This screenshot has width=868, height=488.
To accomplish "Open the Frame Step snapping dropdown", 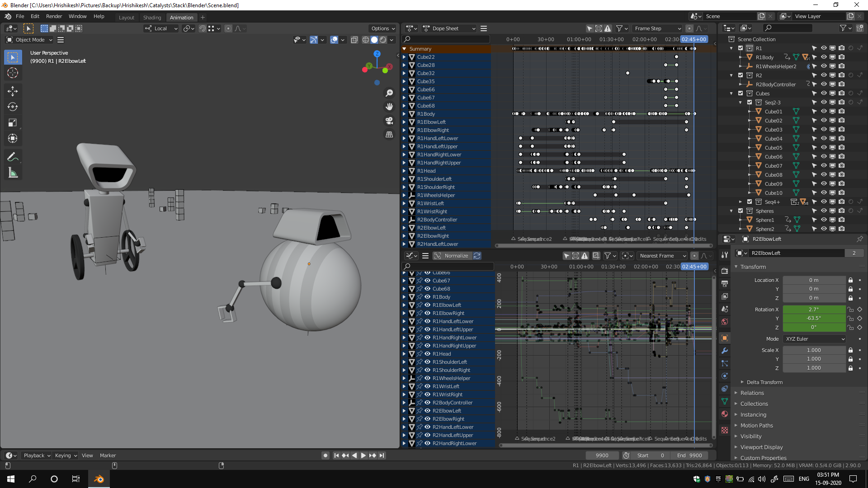I will [x=657, y=28].
